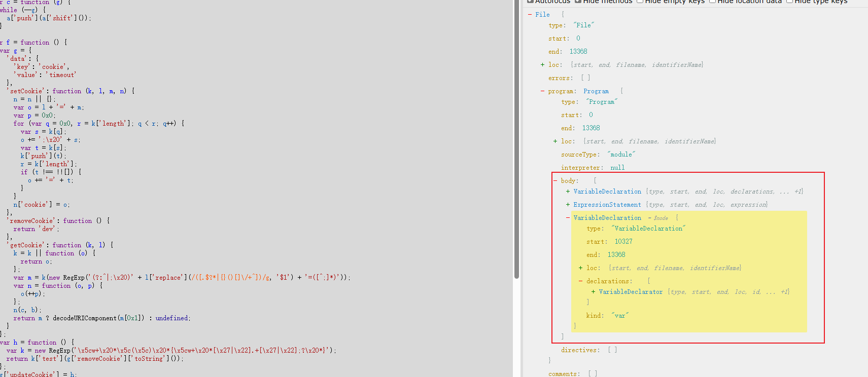Image resolution: width=868 pixels, height=377 pixels.
Task: Click the highlighted node's end value 13368
Action: (x=616, y=255)
